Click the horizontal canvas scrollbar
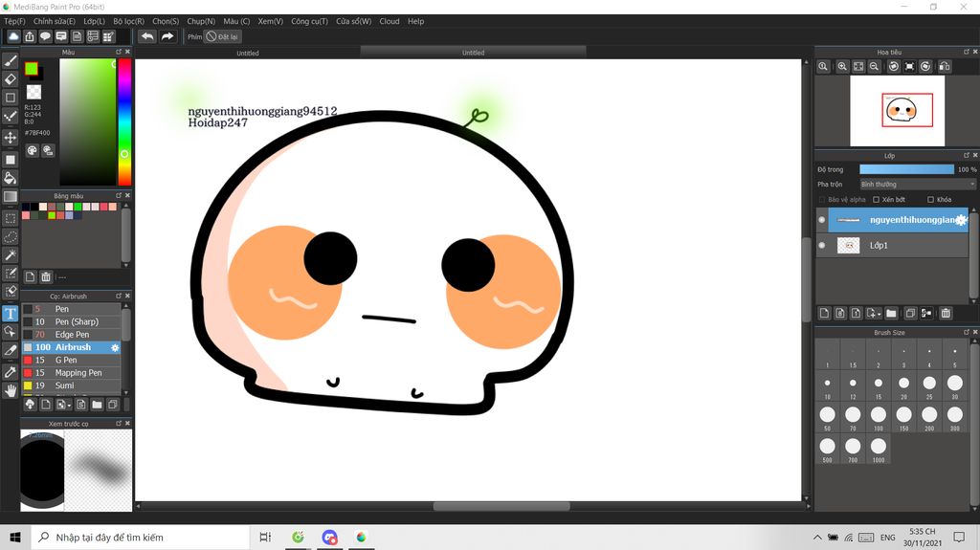Image resolution: width=980 pixels, height=550 pixels. (501, 506)
